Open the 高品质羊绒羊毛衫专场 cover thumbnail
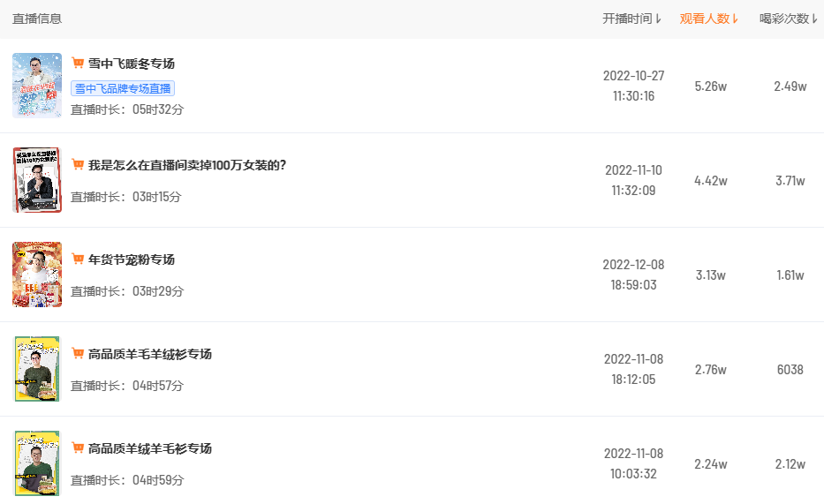This screenshot has height=504, width=824. (37, 463)
